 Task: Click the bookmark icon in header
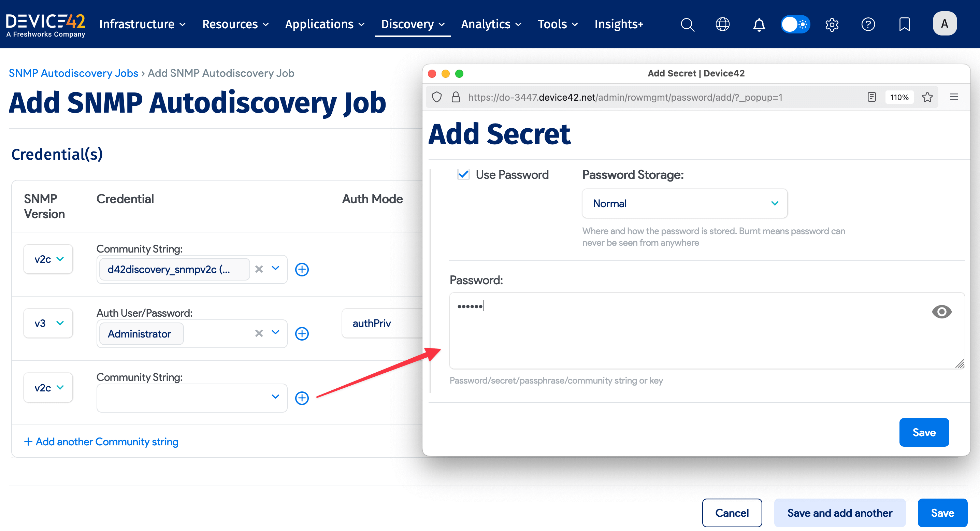pyautogui.click(x=904, y=24)
